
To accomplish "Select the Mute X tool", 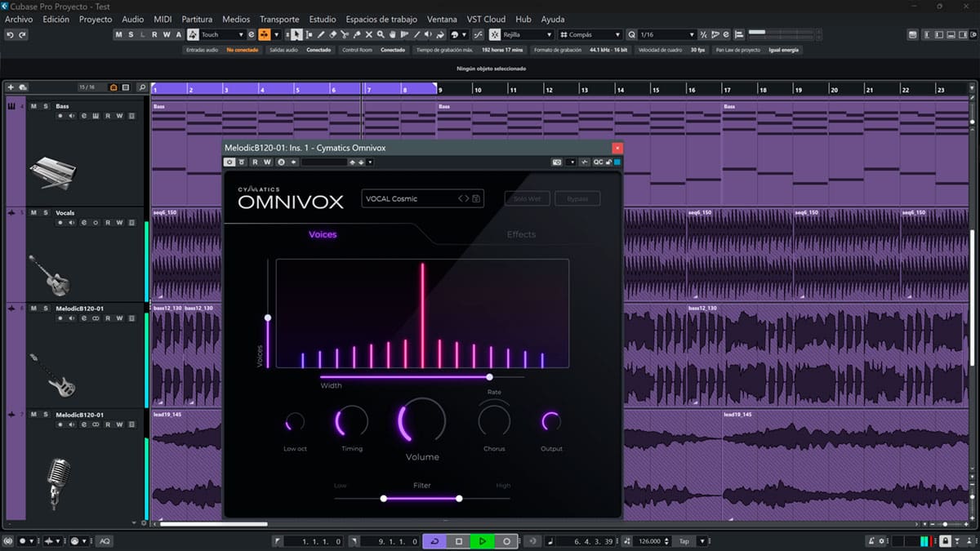I will (x=368, y=34).
